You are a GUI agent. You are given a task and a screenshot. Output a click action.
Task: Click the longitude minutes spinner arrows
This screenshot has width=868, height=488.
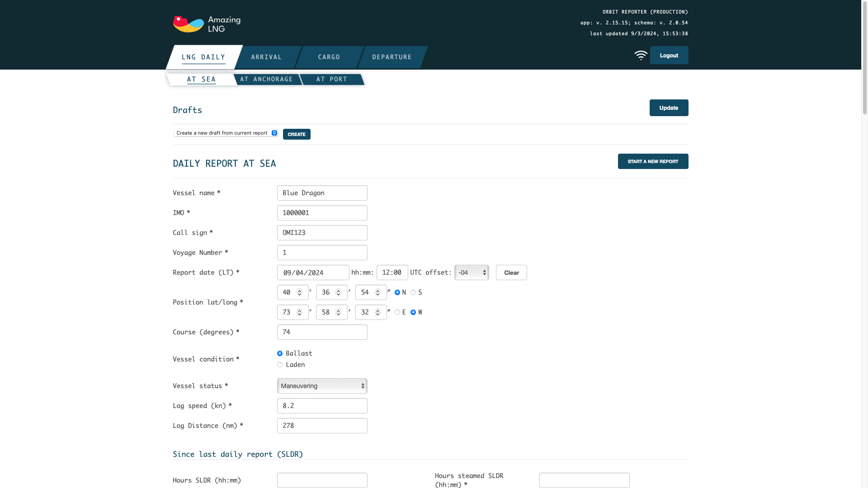pyautogui.click(x=338, y=313)
